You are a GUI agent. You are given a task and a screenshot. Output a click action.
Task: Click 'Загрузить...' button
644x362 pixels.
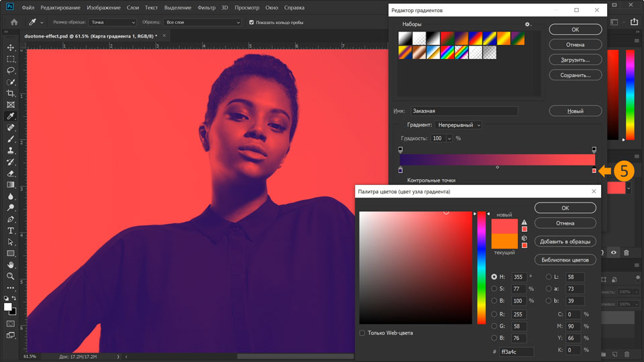point(576,60)
